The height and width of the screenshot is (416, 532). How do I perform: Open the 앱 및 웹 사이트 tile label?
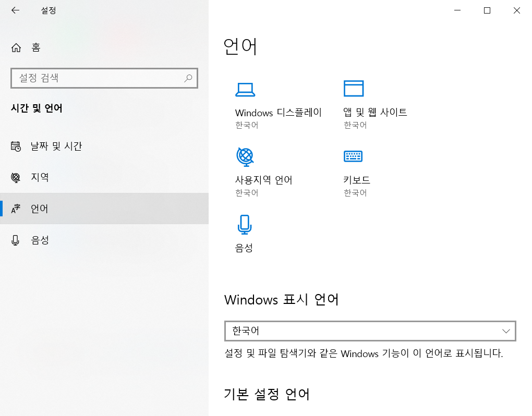(375, 112)
